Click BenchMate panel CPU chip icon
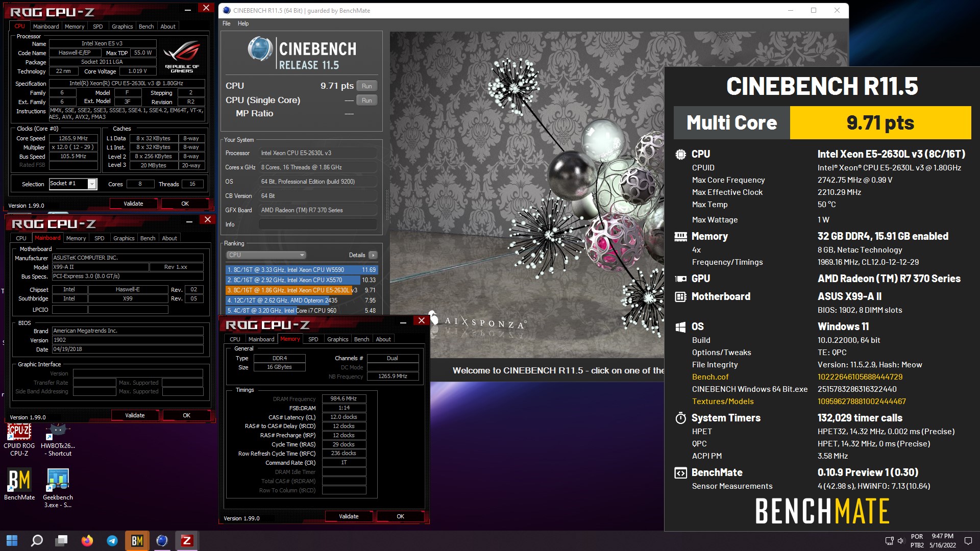This screenshot has height=551, width=980. (680, 154)
